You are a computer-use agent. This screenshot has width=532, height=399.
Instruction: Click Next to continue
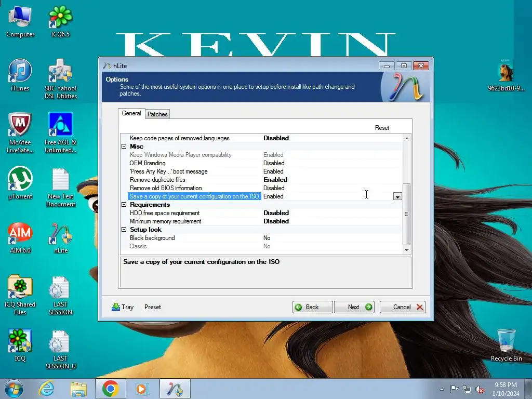point(354,307)
